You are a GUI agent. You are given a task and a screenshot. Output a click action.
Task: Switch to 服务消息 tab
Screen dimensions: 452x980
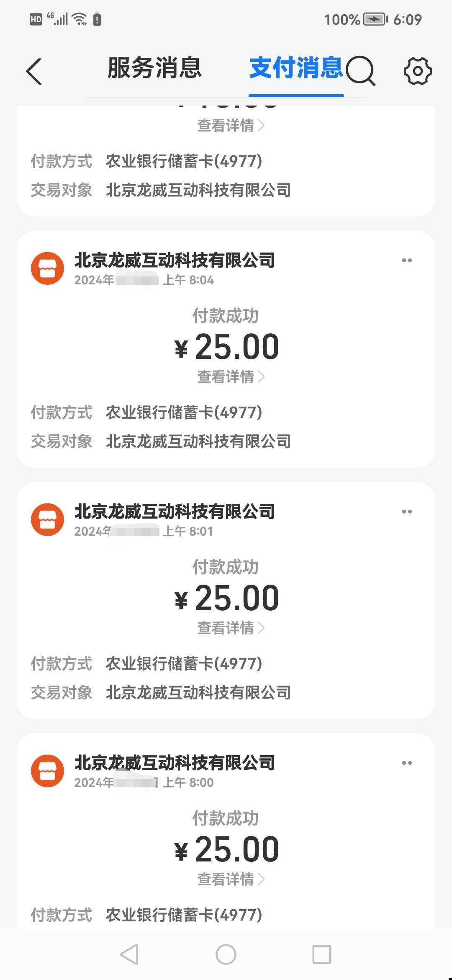click(x=154, y=68)
